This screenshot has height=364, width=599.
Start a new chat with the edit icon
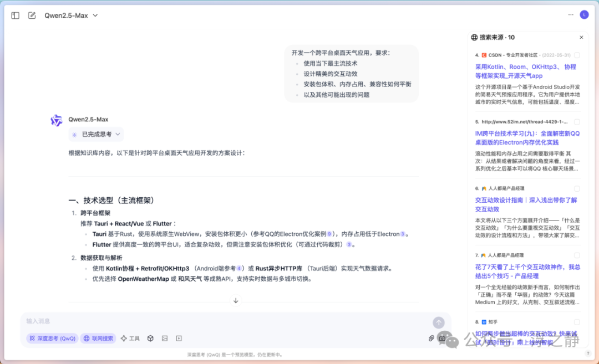click(x=32, y=16)
